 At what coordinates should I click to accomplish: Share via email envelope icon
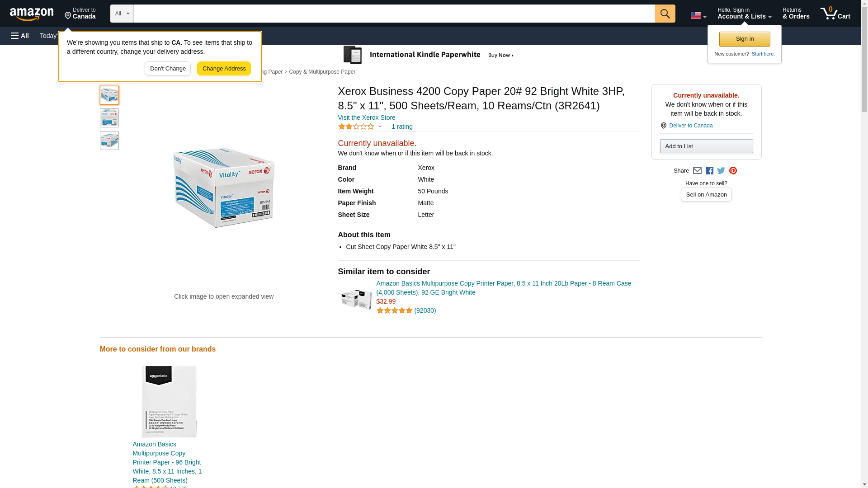click(697, 171)
